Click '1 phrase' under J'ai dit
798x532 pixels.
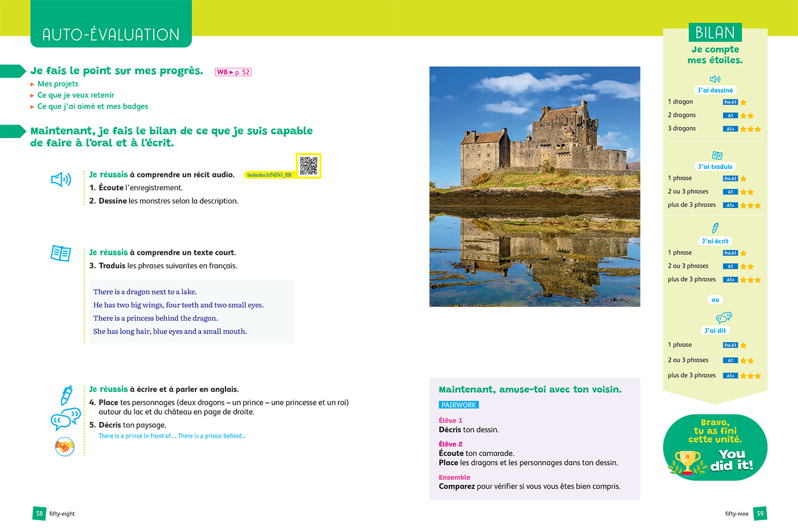(679, 345)
